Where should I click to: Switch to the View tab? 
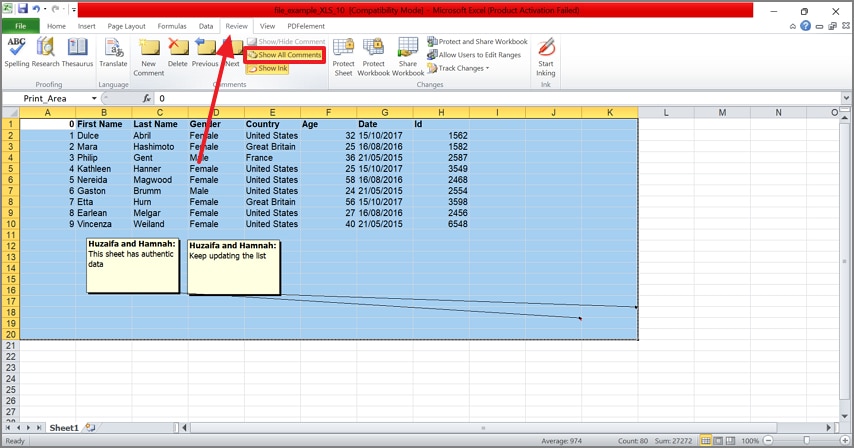[267, 26]
